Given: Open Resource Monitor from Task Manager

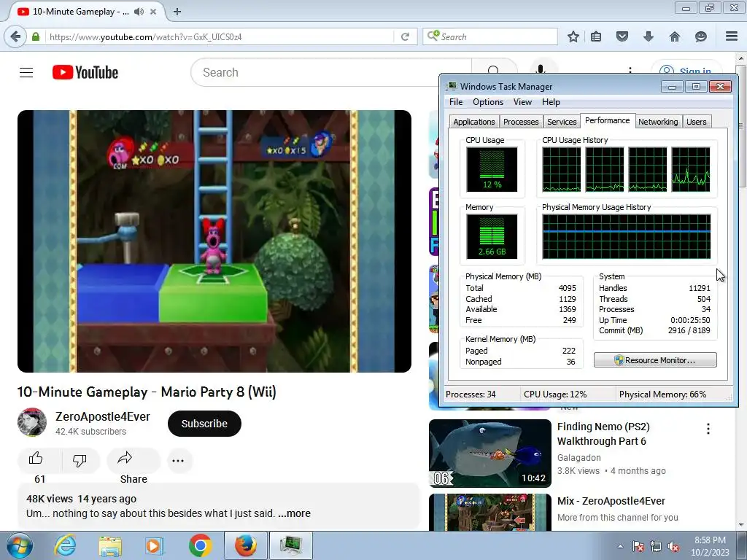Looking at the screenshot, I should tap(655, 360).
